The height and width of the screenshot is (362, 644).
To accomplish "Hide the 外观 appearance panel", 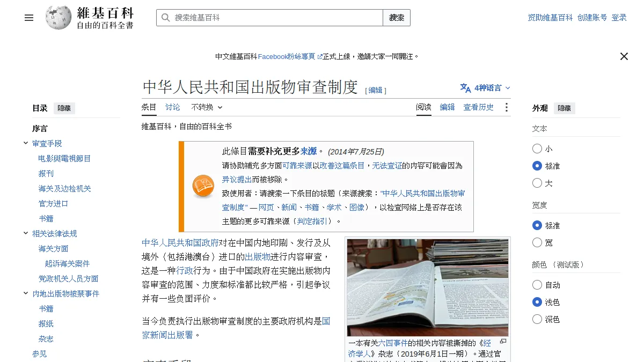I will pyautogui.click(x=565, y=108).
